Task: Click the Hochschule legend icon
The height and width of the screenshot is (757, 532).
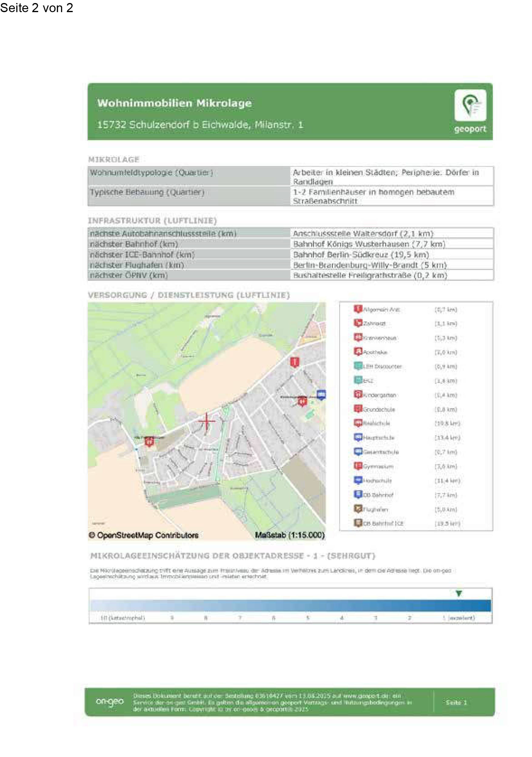Action: (358, 480)
